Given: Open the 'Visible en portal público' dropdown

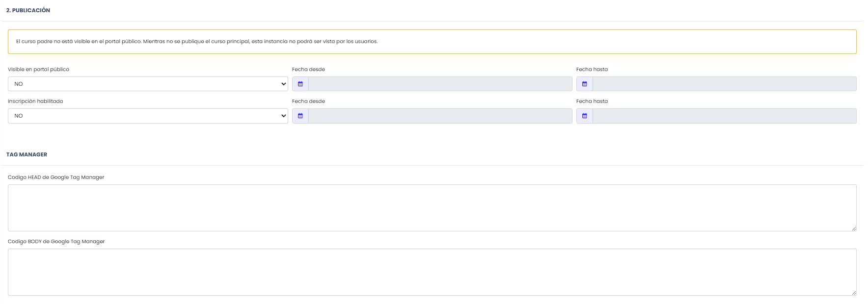Looking at the screenshot, I should point(148,84).
